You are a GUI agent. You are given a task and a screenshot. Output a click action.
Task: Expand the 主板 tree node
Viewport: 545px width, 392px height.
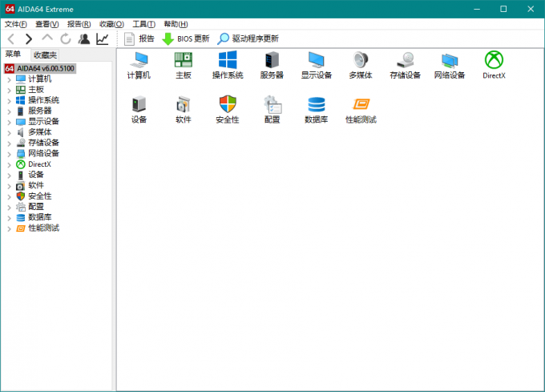click(9, 90)
